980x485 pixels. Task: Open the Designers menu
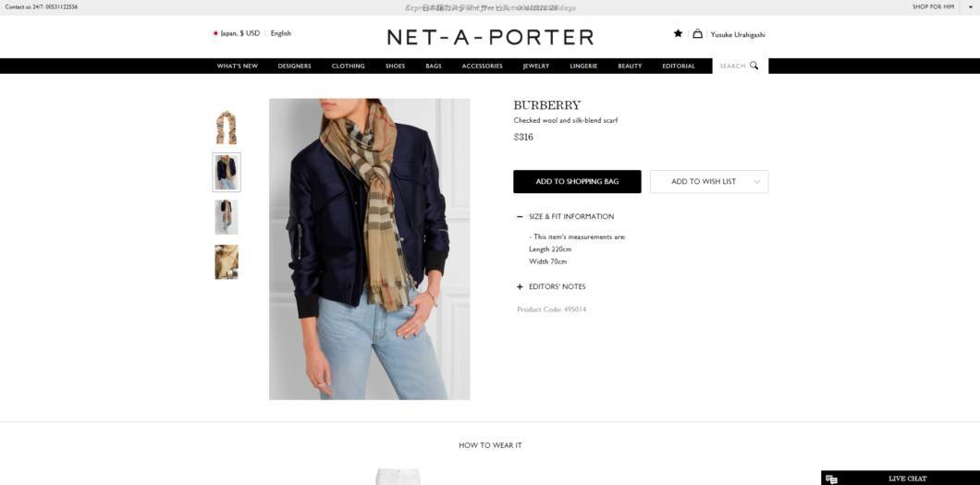point(294,67)
